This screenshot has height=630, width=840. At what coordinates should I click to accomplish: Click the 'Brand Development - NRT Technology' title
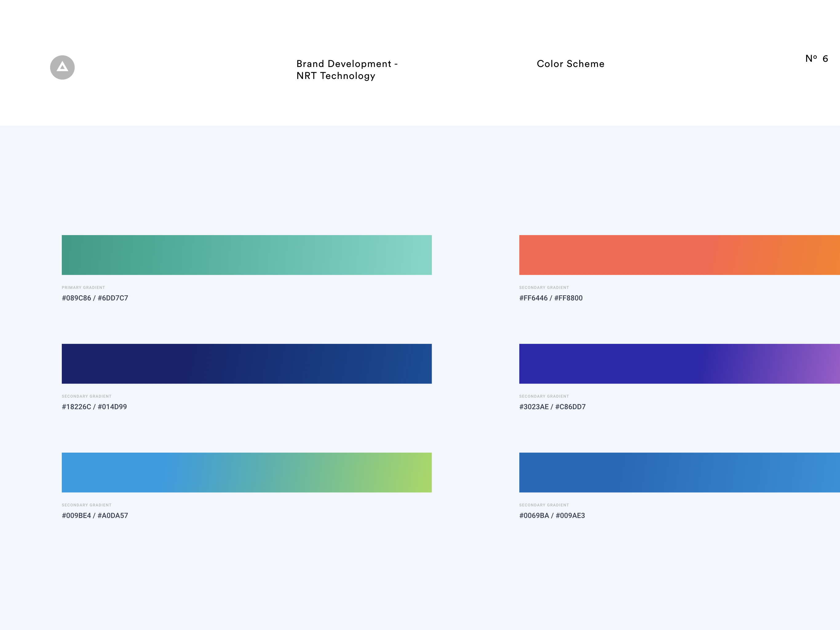[347, 70]
